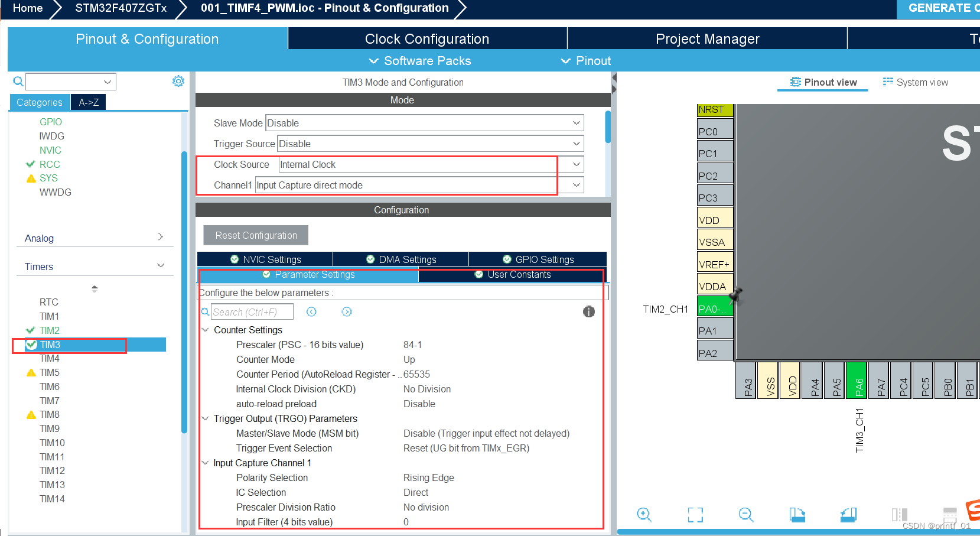Click the 001_TIMF4_PWM.ioc breadcrumb

(324, 8)
